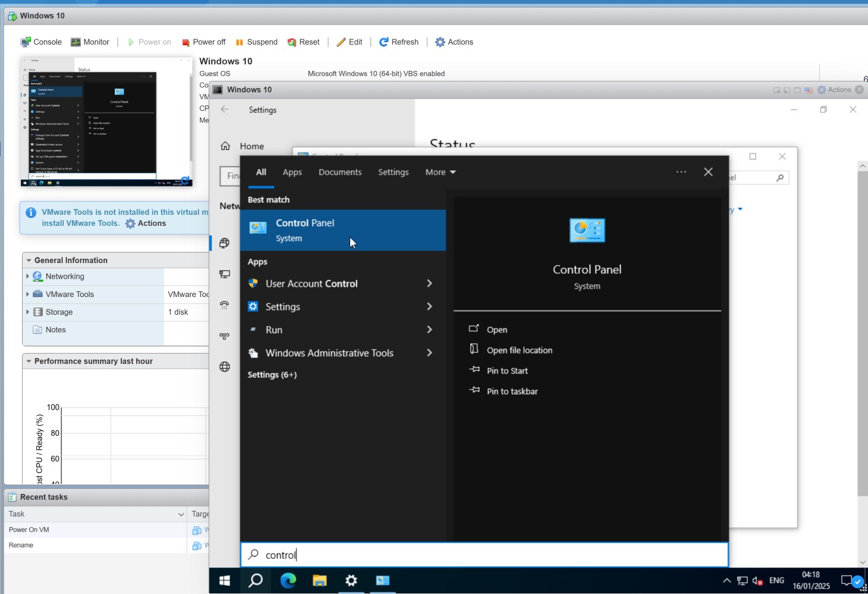Expand Settings result arrow
868x594 pixels.
coord(430,307)
